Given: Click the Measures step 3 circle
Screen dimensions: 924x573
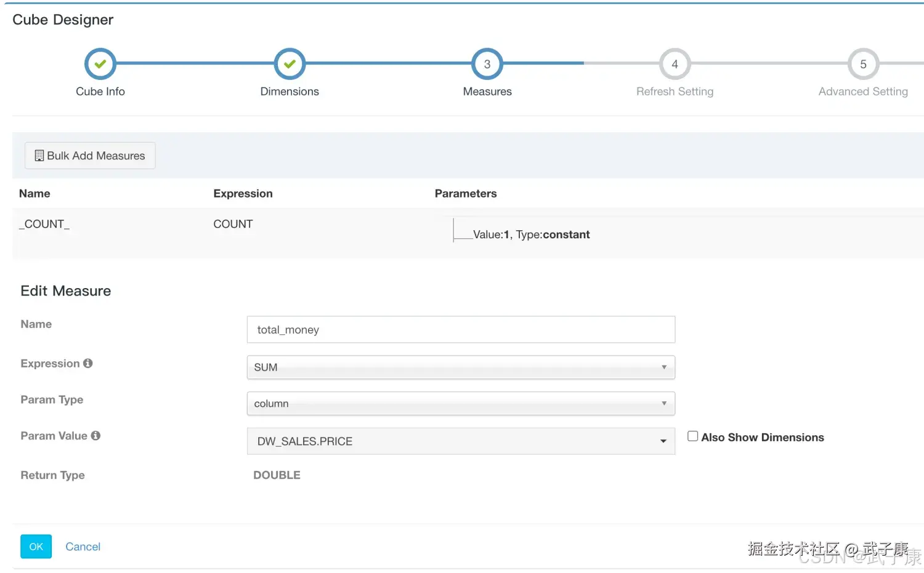Looking at the screenshot, I should click(x=487, y=64).
